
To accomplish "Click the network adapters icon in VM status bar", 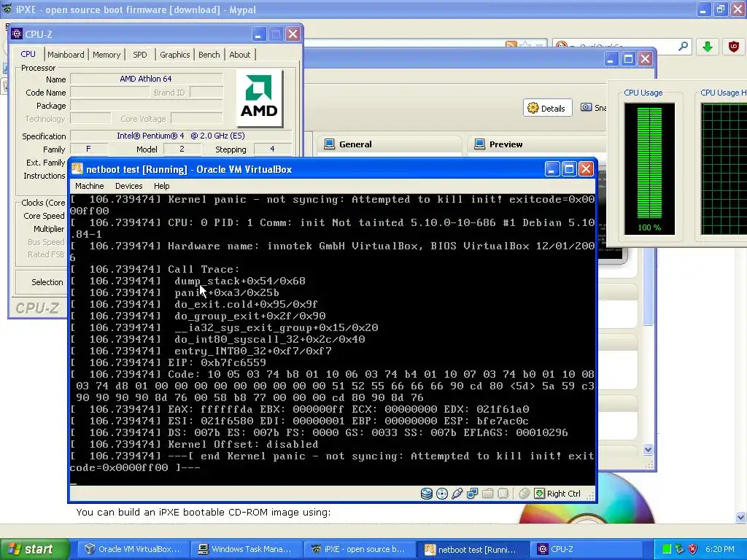I will [473, 494].
